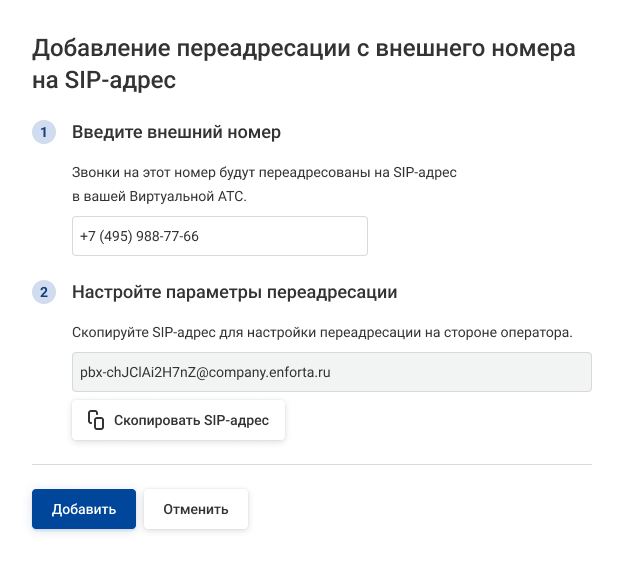Screen dimensions: 624x561
Task: Confirm with the Добавить button
Action: click(x=84, y=509)
